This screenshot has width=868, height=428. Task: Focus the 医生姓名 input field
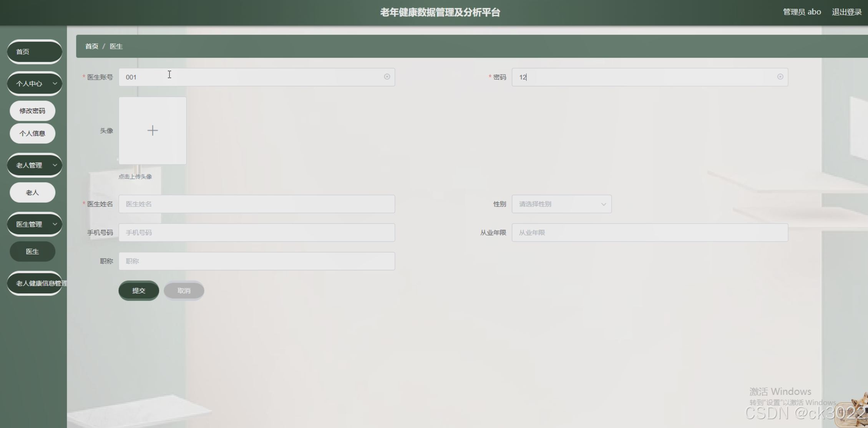click(x=256, y=204)
